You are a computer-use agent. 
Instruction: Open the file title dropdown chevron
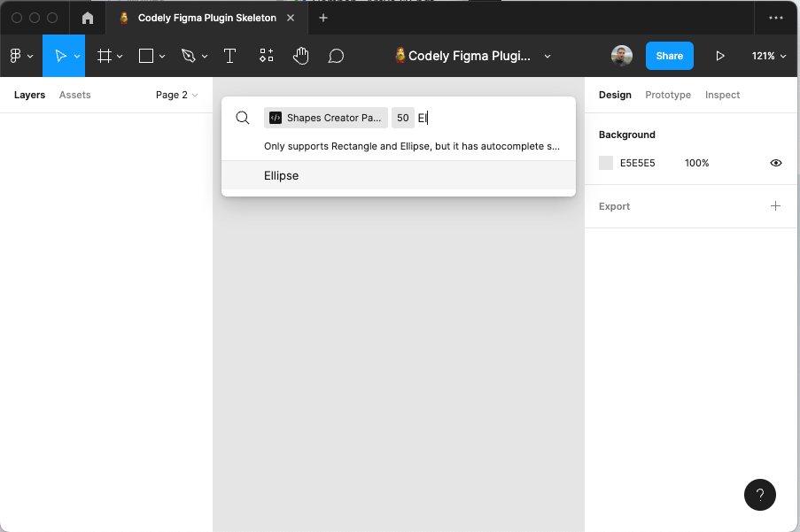point(548,56)
